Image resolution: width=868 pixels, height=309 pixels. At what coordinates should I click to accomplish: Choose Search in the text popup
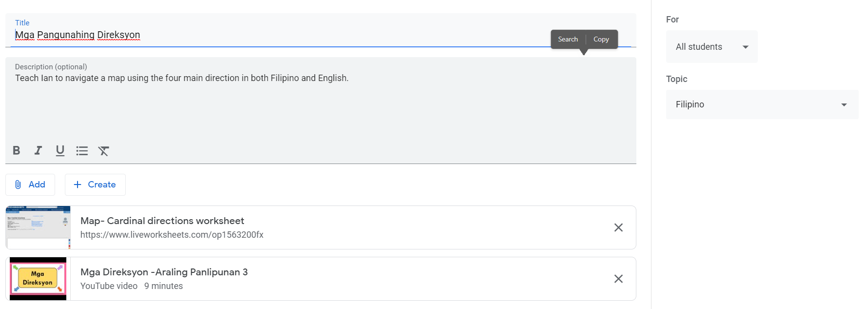point(568,40)
